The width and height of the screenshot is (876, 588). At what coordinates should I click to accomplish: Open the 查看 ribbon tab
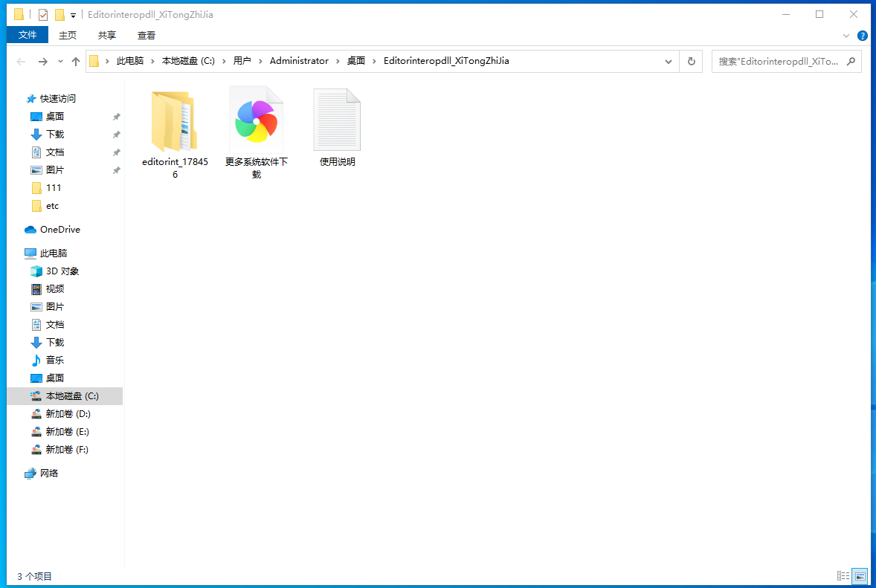[146, 35]
